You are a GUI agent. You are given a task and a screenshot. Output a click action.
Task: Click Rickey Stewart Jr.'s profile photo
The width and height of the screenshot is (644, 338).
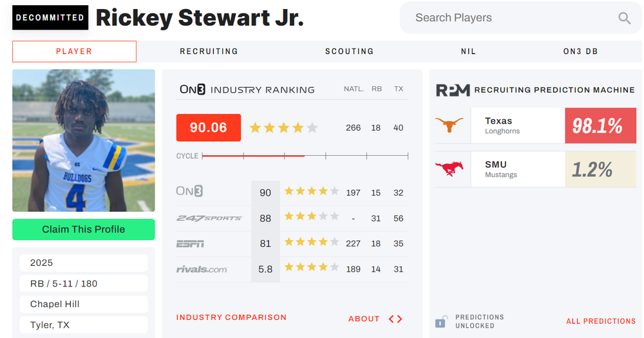(x=84, y=140)
